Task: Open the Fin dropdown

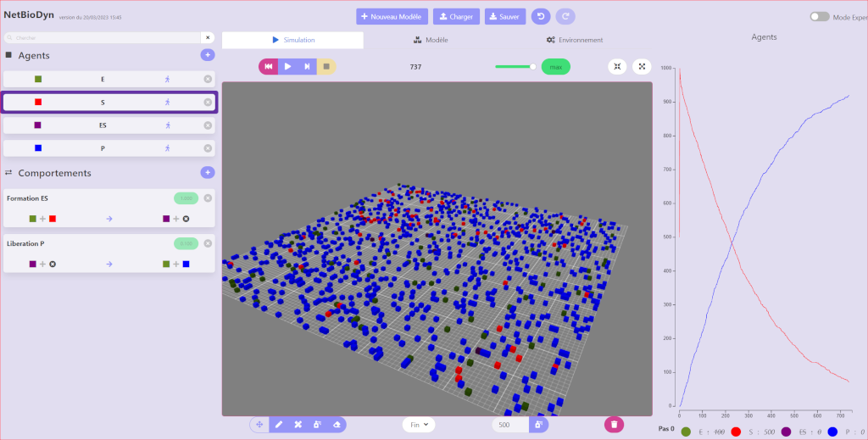Action: [418, 424]
